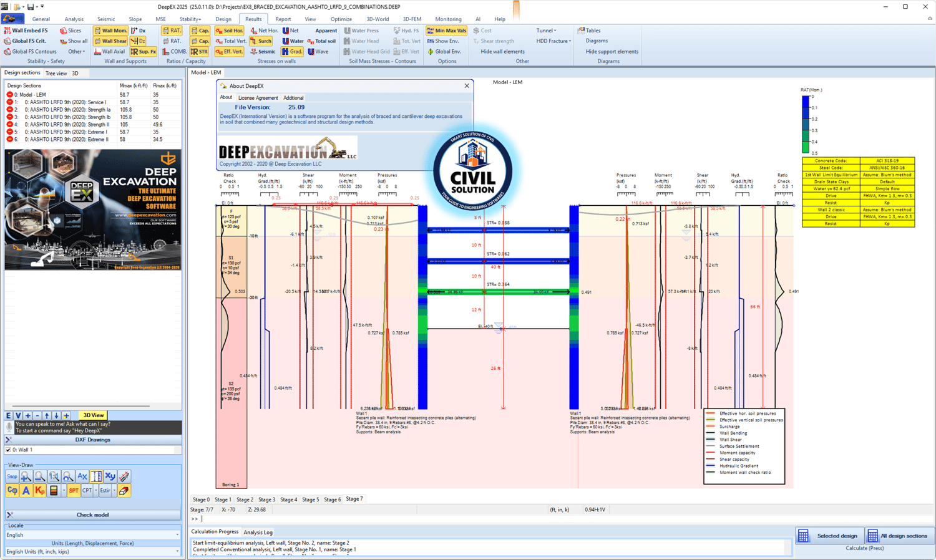Toggle the Surch stresses button
Image resolution: width=936 pixels, height=560 pixels.
tap(261, 41)
